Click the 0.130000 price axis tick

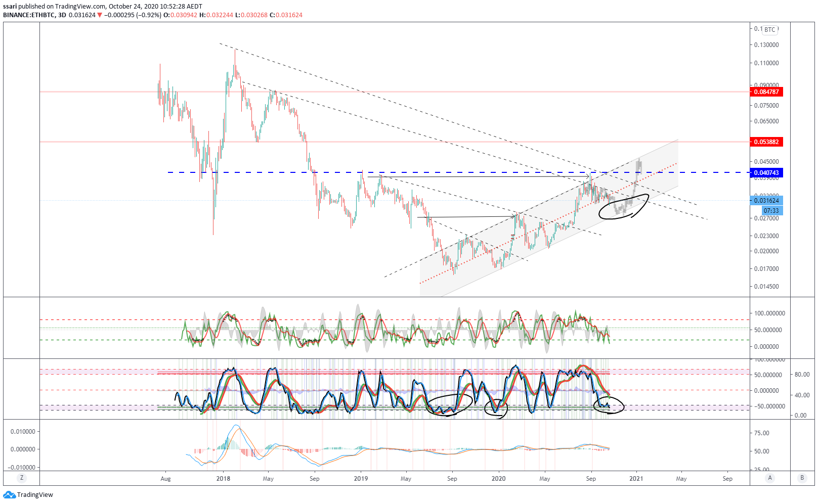pos(766,45)
